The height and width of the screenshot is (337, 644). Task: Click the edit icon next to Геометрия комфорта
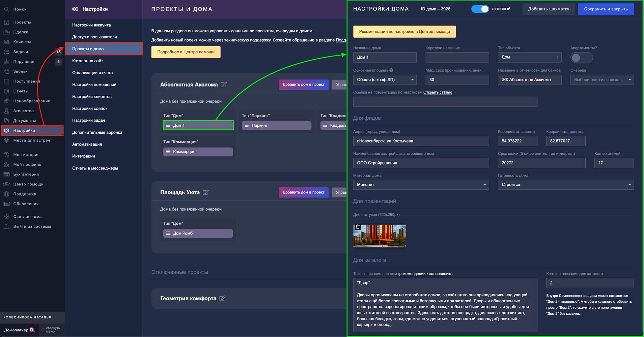pos(222,299)
